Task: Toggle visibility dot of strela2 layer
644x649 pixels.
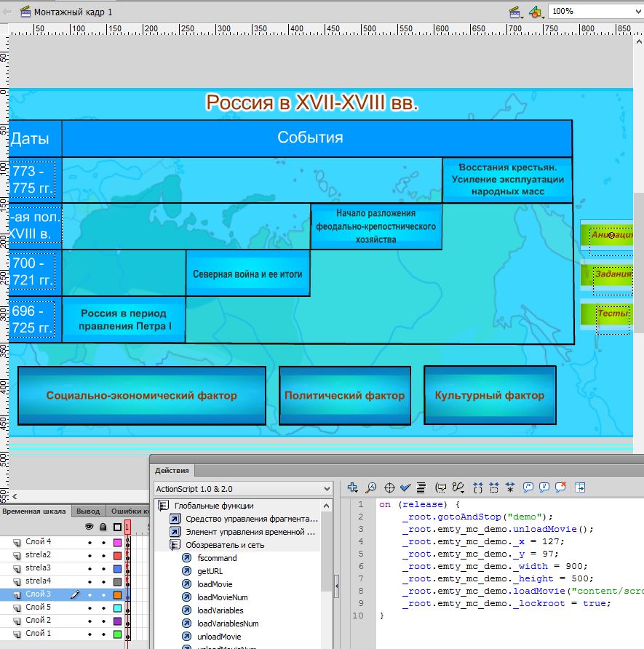Action: pos(90,555)
